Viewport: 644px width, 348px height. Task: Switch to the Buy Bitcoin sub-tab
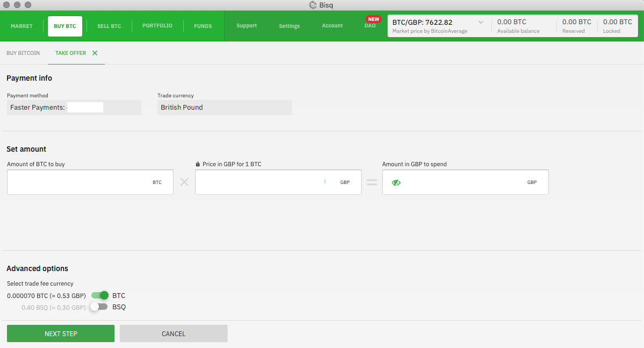[23, 53]
